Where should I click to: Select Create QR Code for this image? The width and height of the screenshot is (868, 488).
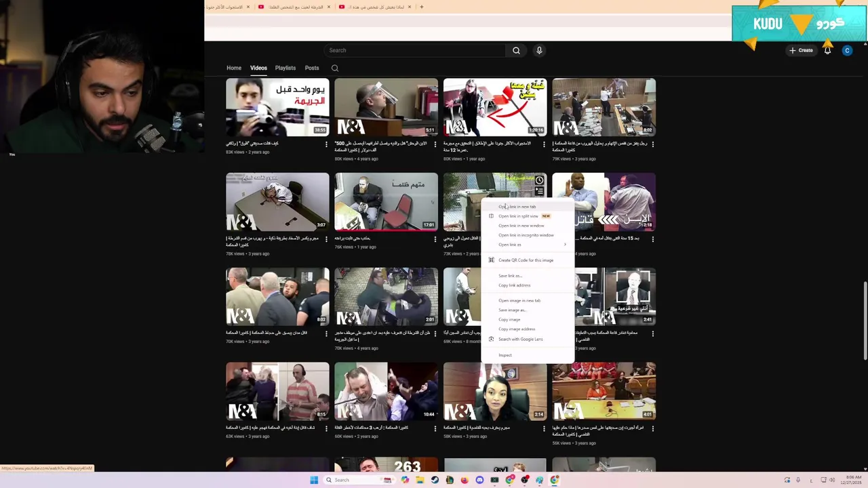click(x=528, y=260)
